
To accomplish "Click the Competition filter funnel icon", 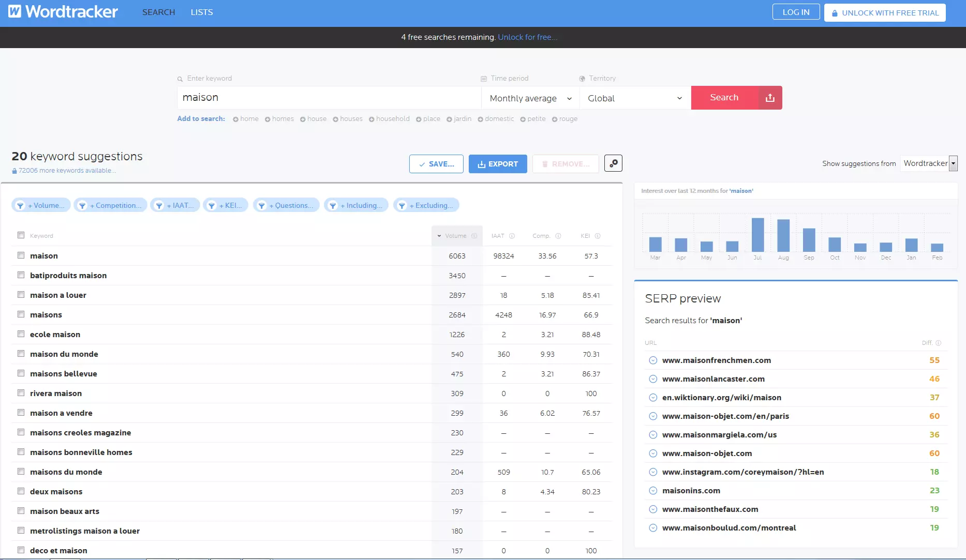I will tap(82, 205).
